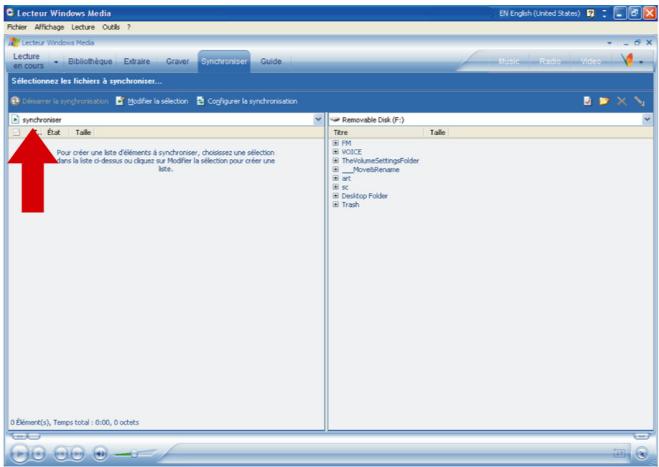Click the device properties page icon

click(x=588, y=101)
